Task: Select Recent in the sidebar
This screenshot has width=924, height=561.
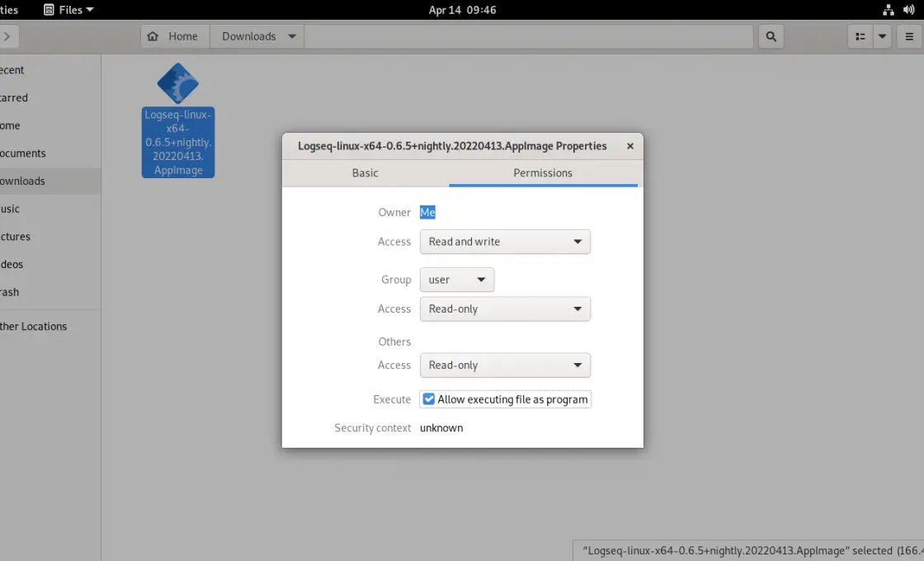Action: pyautogui.click(x=50, y=70)
